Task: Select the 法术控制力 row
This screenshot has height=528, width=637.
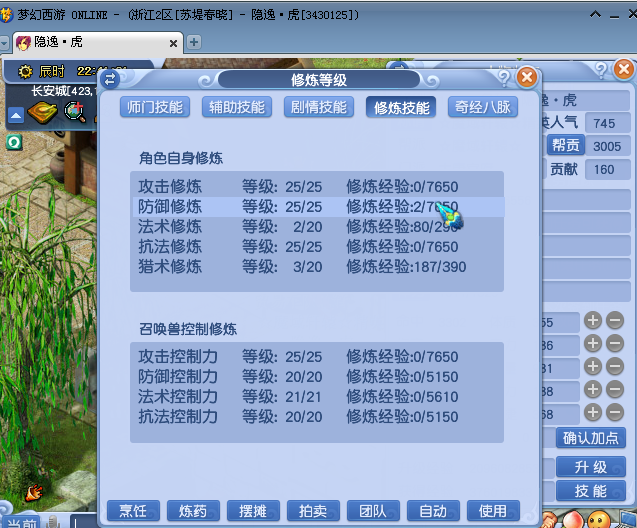Action: click(x=317, y=396)
